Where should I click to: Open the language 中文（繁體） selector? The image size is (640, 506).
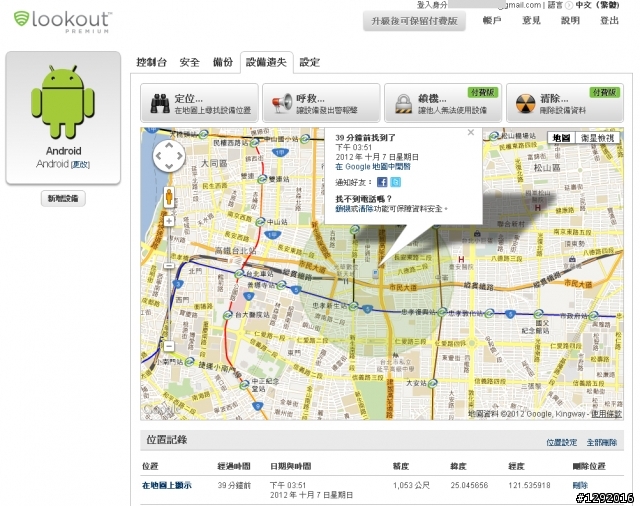click(x=597, y=5)
